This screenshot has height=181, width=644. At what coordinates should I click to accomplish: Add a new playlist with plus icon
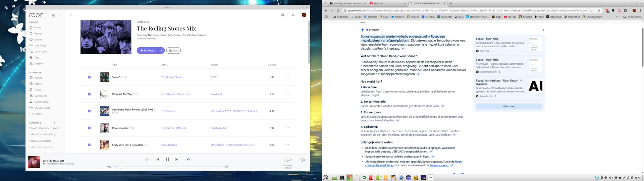coord(55,123)
